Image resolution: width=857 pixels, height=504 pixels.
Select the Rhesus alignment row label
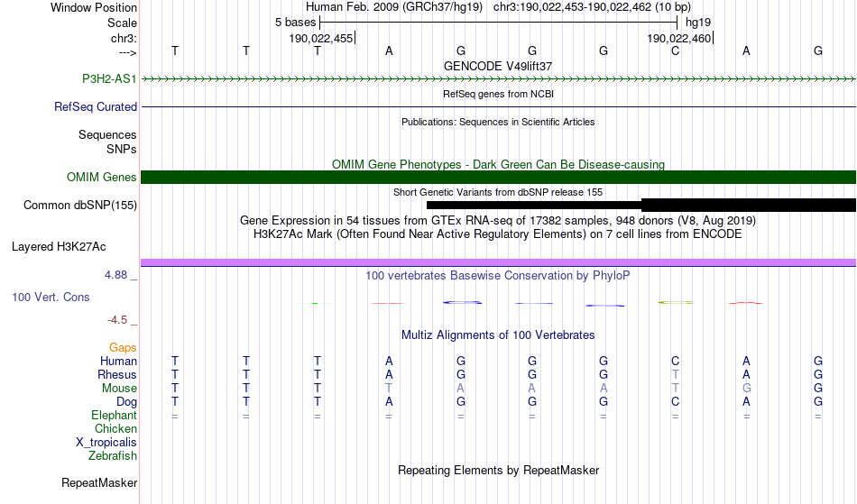coord(117,374)
